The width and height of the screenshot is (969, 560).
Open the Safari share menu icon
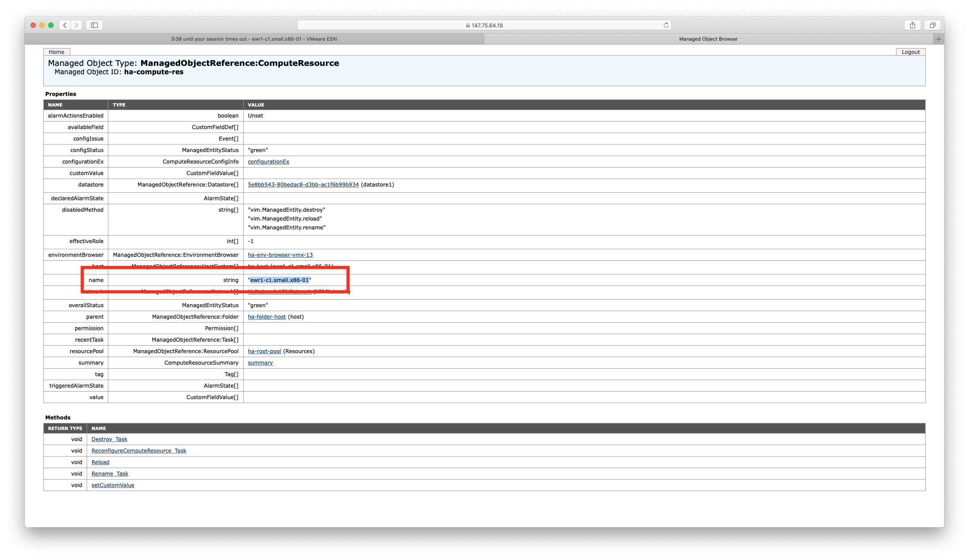(x=912, y=25)
